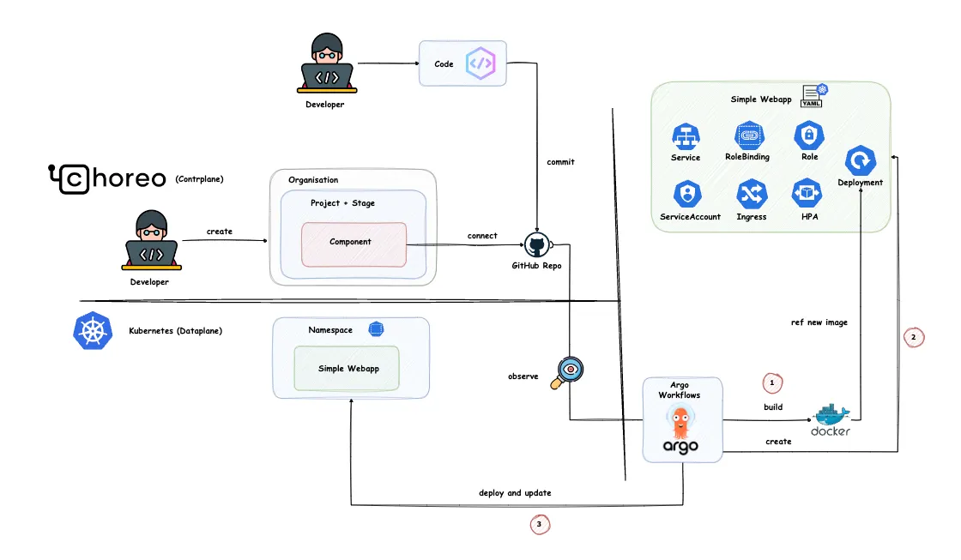Select the Service Kubernetes icon

pyautogui.click(x=686, y=136)
